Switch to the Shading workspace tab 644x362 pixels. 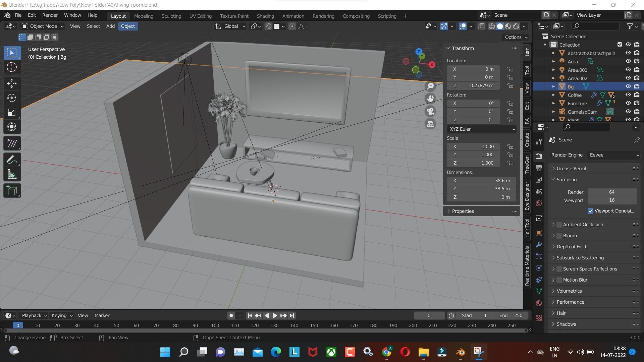pyautogui.click(x=265, y=16)
